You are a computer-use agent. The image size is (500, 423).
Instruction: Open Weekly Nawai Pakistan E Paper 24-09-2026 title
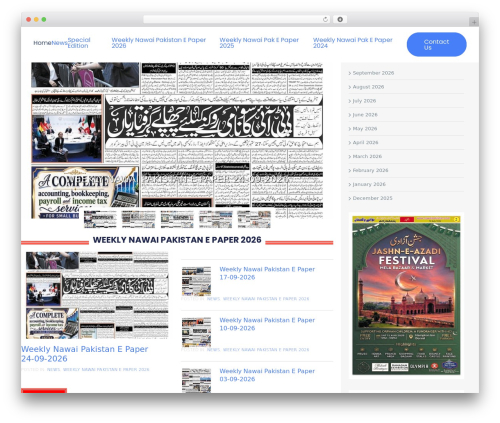[x=84, y=354]
